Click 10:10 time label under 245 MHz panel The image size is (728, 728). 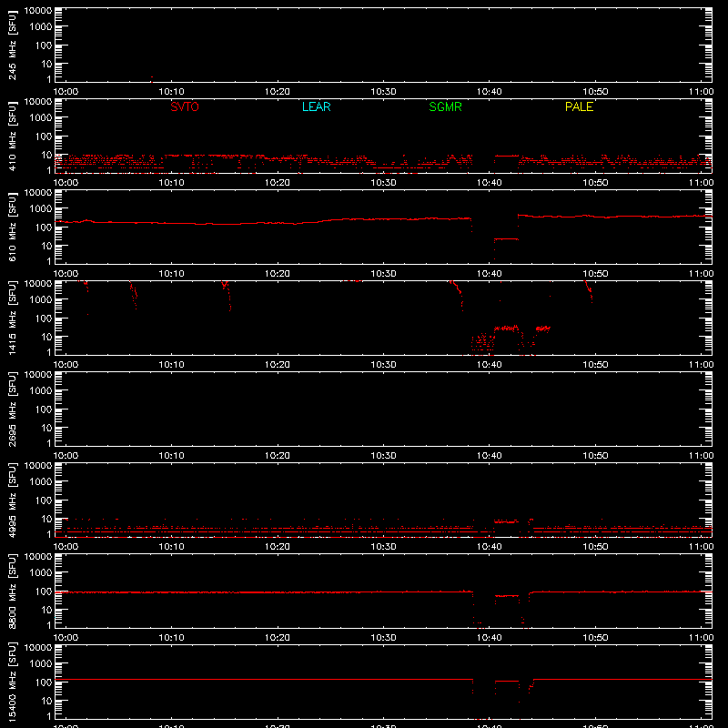[x=171, y=92]
